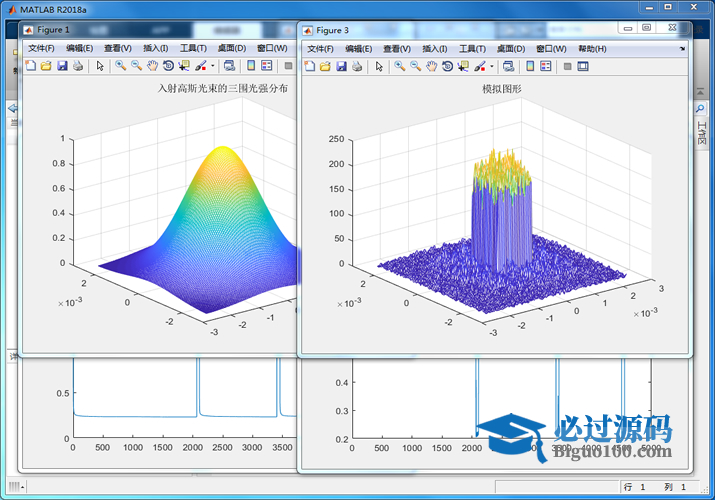
Task: Click Show Plot Tools button in Figure 3
Action: click(x=583, y=66)
